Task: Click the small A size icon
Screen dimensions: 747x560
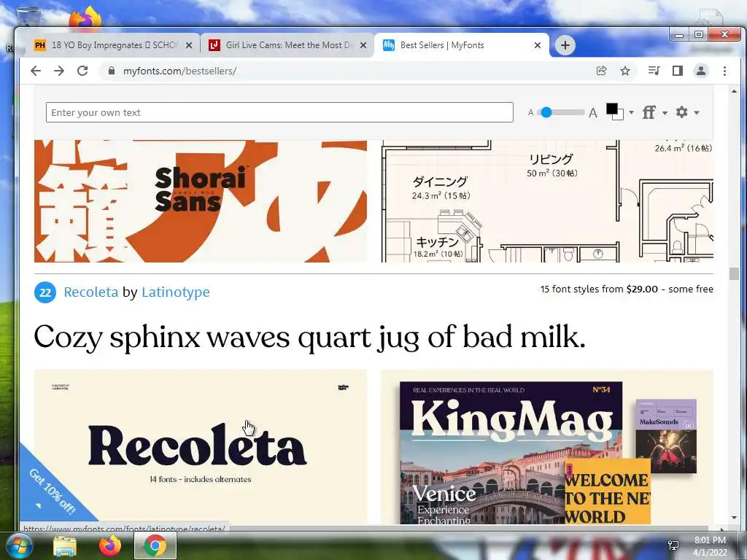Action: [531, 113]
